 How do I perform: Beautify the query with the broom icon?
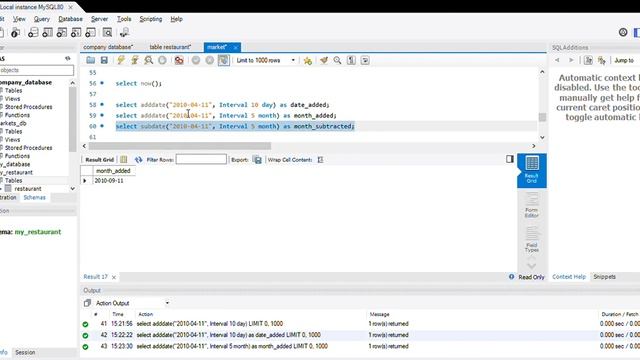(324, 60)
